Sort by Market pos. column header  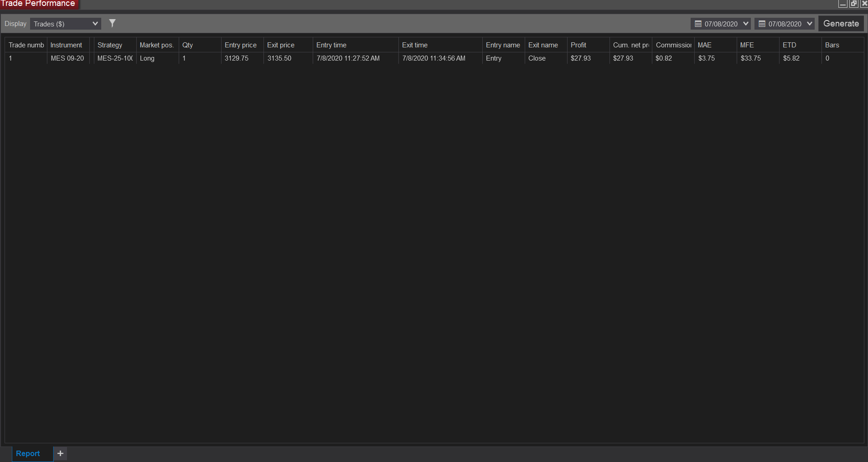tap(157, 45)
